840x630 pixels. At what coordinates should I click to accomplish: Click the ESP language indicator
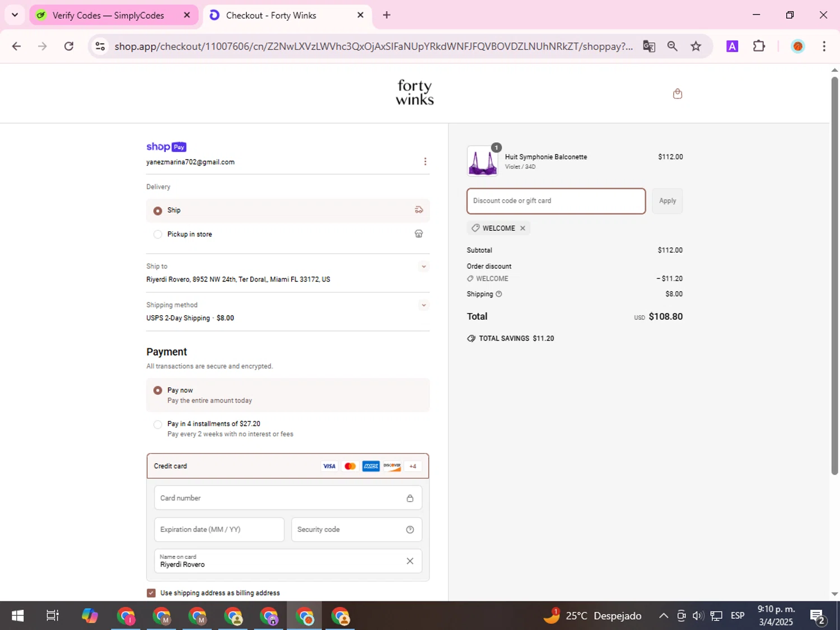coord(738,616)
